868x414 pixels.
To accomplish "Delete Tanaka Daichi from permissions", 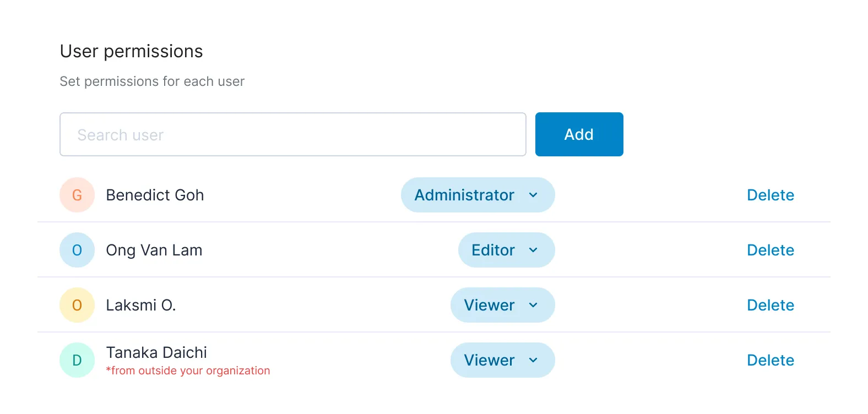I will [770, 360].
